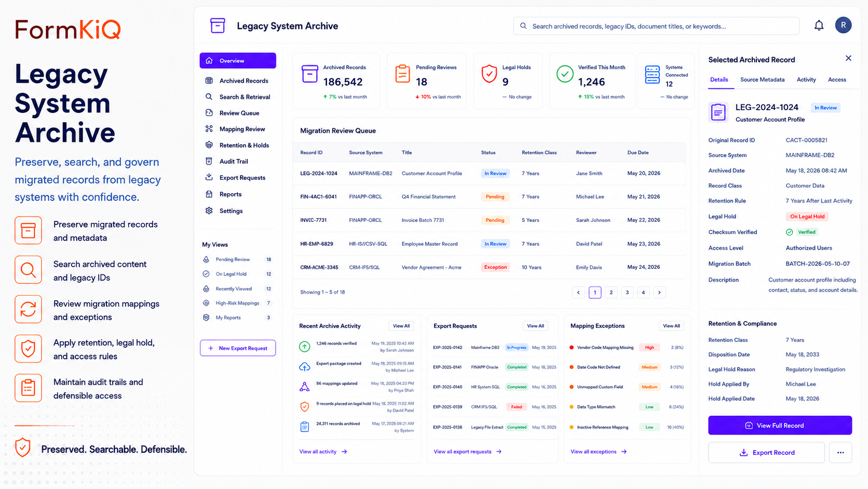This screenshot has width=868, height=489.
Task: Click View Full Record button
Action: pos(780,425)
